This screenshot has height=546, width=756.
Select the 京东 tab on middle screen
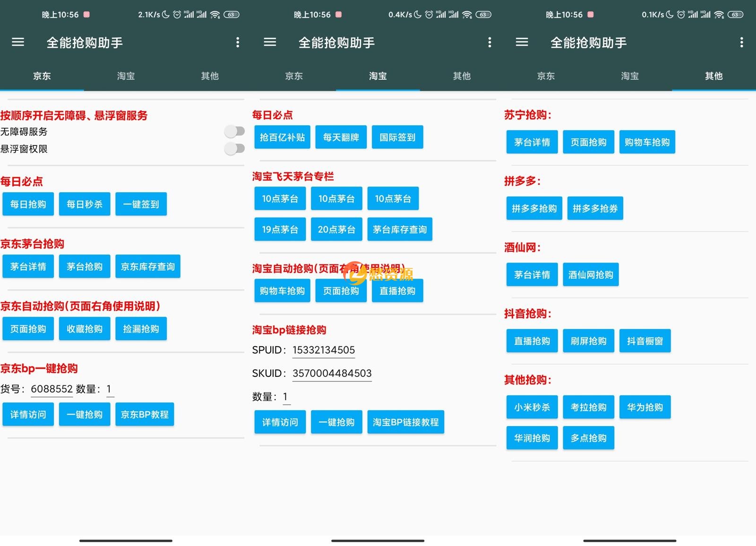(x=294, y=76)
